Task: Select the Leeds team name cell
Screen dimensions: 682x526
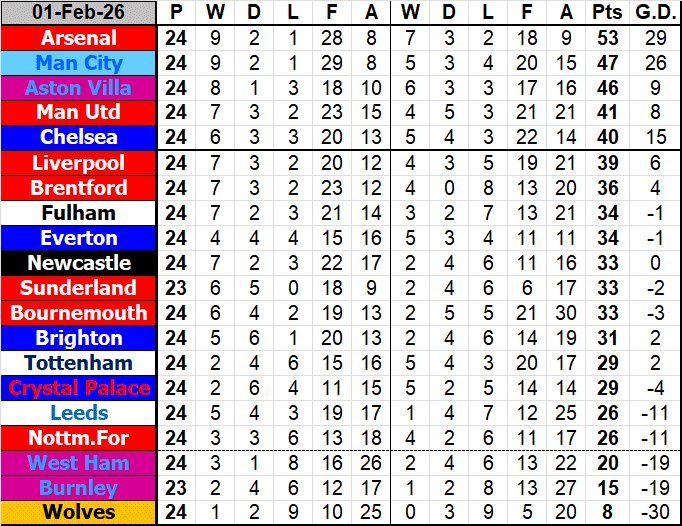Action: point(79,413)
